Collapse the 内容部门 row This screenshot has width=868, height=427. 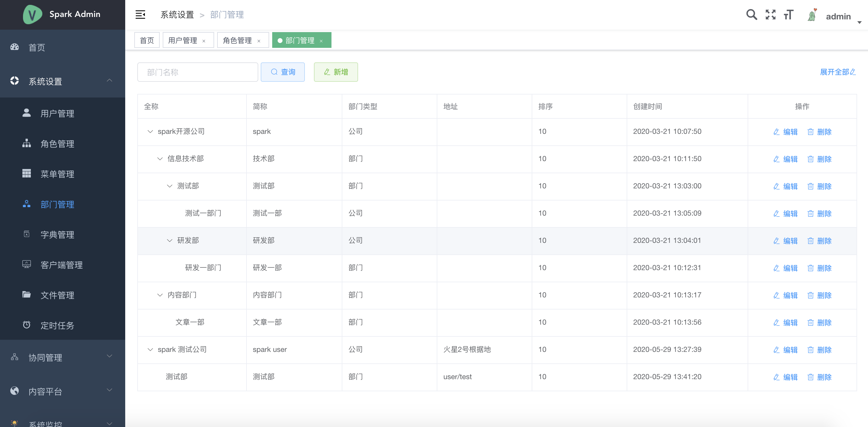160,295
